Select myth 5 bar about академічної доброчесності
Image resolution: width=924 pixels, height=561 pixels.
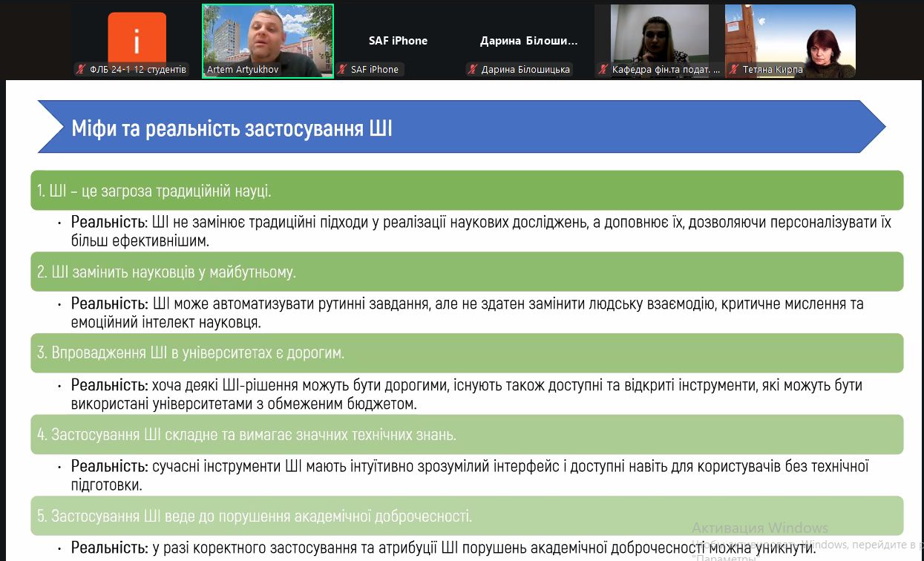(x=466, y=516)
